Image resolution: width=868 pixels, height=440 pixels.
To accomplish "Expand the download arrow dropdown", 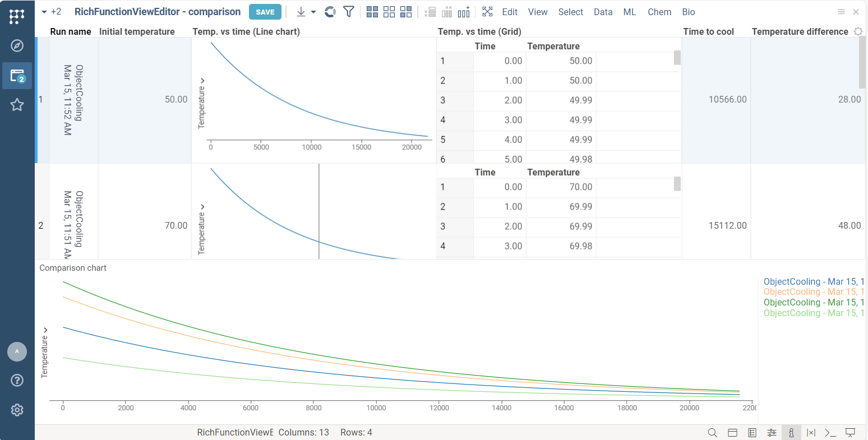I will pyautogui.click(x=313, y=12).
